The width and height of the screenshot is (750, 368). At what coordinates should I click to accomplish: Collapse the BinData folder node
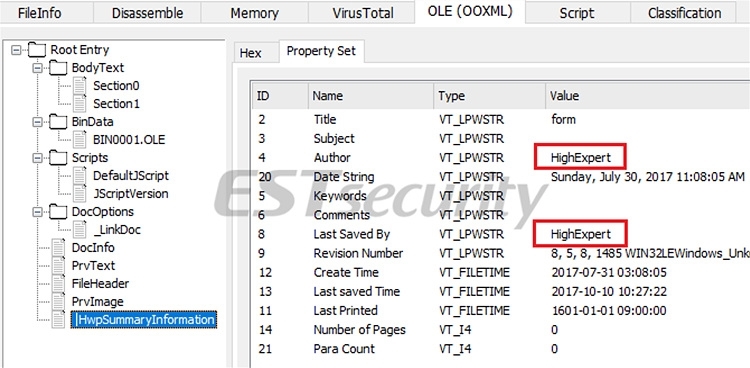(x=37, y=122)
